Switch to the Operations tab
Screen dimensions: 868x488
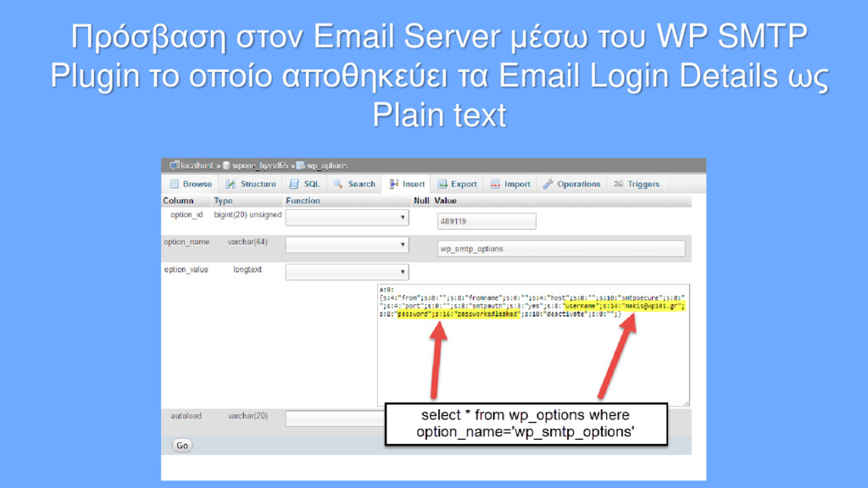[572, 184]
